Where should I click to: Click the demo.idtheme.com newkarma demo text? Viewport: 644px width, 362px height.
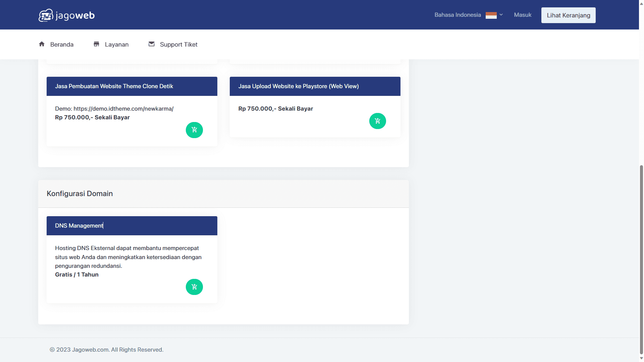point(114,109)
